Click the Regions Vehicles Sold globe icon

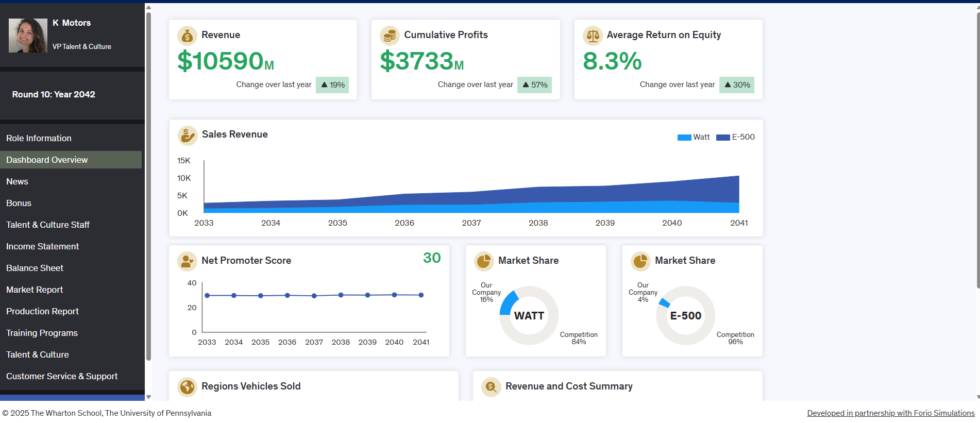tap(187, 386)
